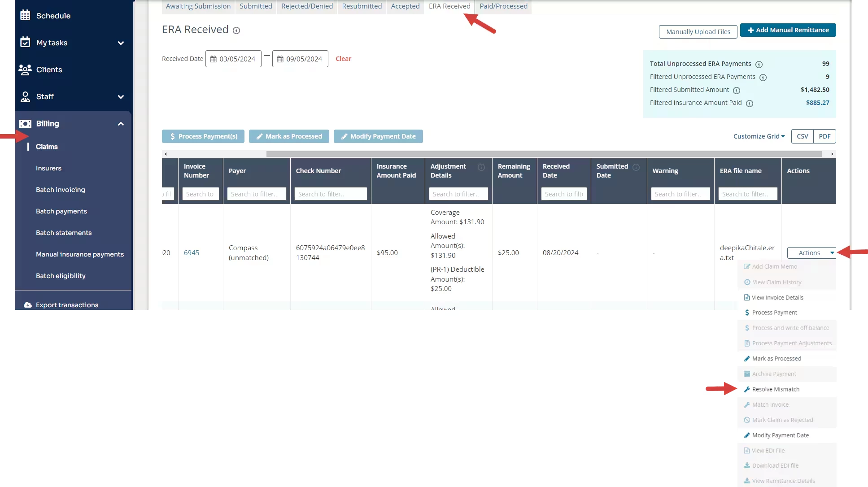Expand the My tasks menu chevron
868x487 pixels.
click(121, 43)
